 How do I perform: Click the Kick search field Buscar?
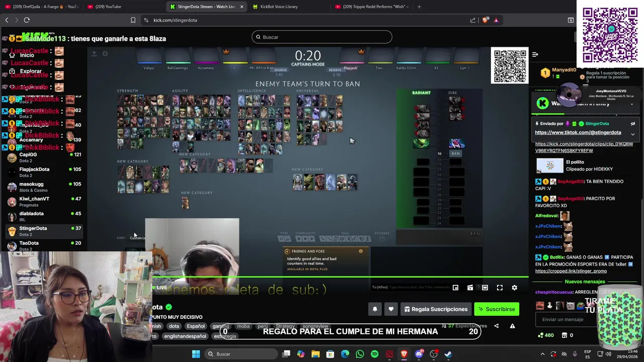(322, 37)
